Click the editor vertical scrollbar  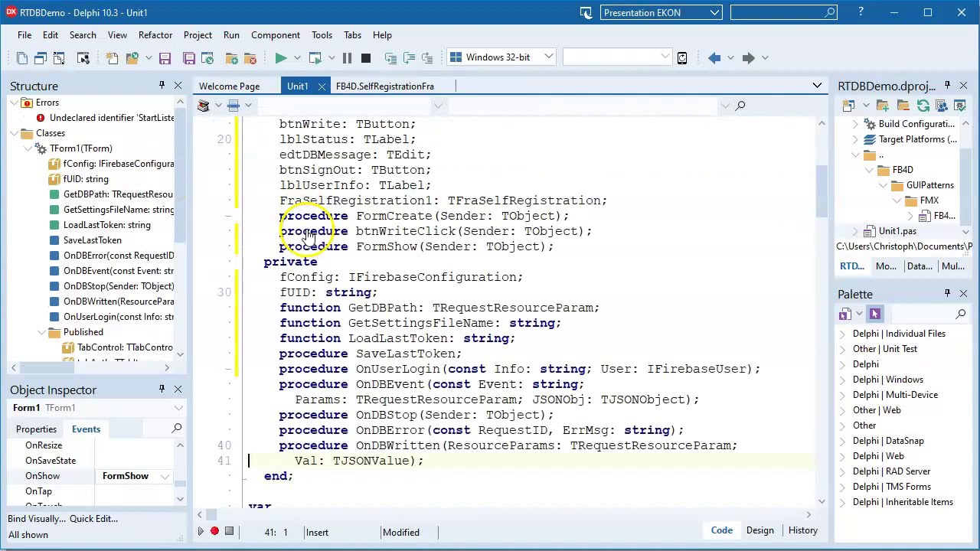[822, 311]
